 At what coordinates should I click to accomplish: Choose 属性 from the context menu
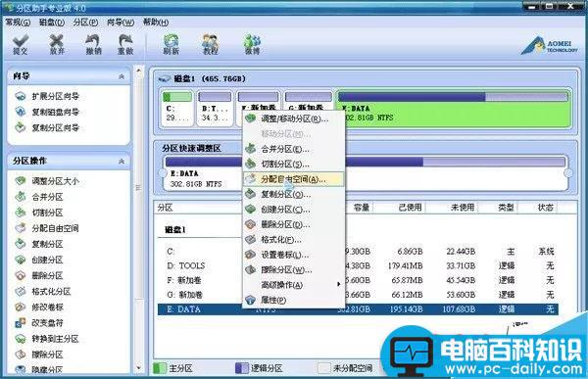[294, 301]
